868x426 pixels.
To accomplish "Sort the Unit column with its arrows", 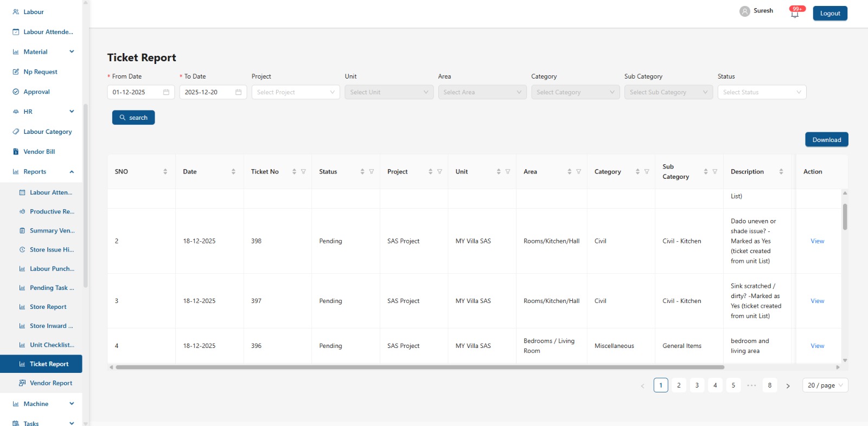I will pos(499,172).
